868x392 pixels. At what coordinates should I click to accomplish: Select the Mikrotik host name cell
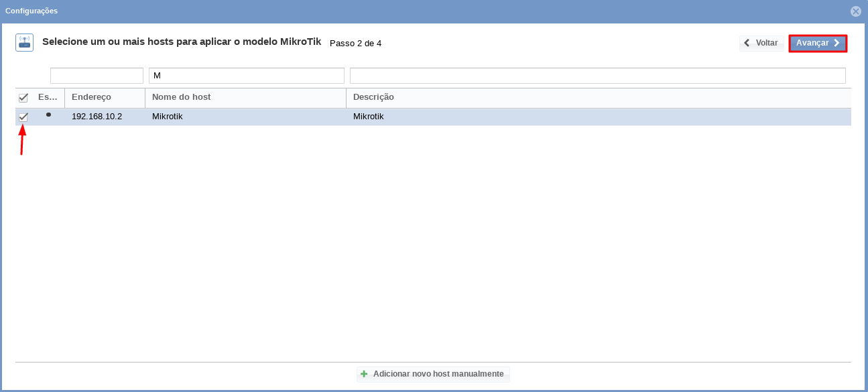click(x=168, y=117)
